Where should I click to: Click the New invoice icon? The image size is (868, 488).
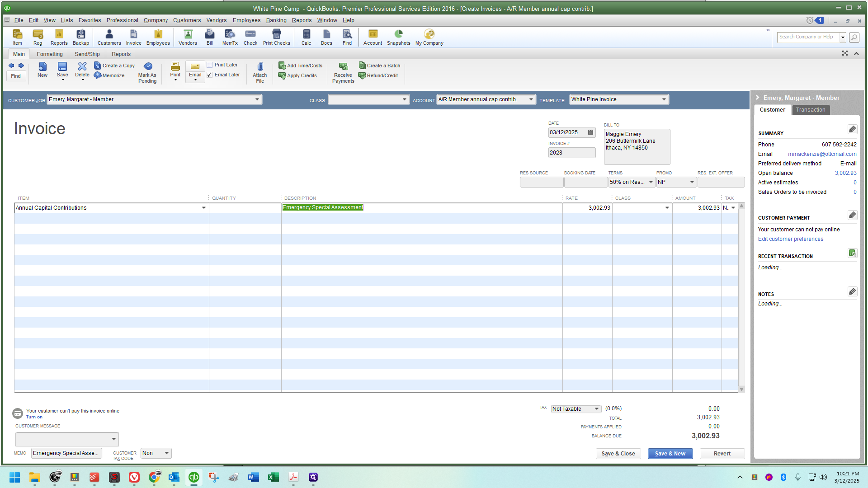tap(42, 70)
